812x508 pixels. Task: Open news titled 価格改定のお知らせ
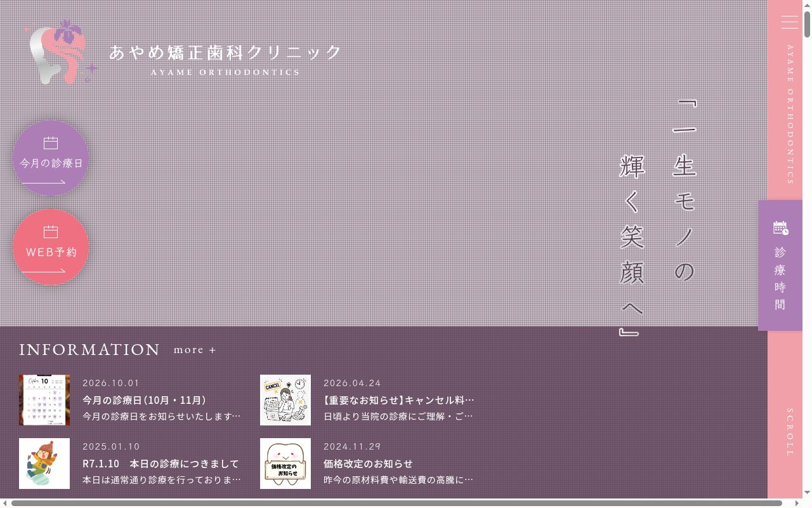click(x=368, y=464)
